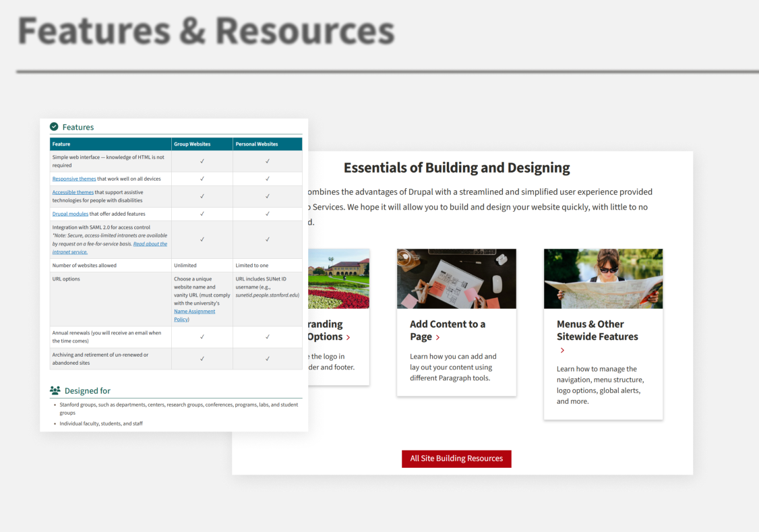Open Menus & Other Sitewide Features heading

coord(597,330)
